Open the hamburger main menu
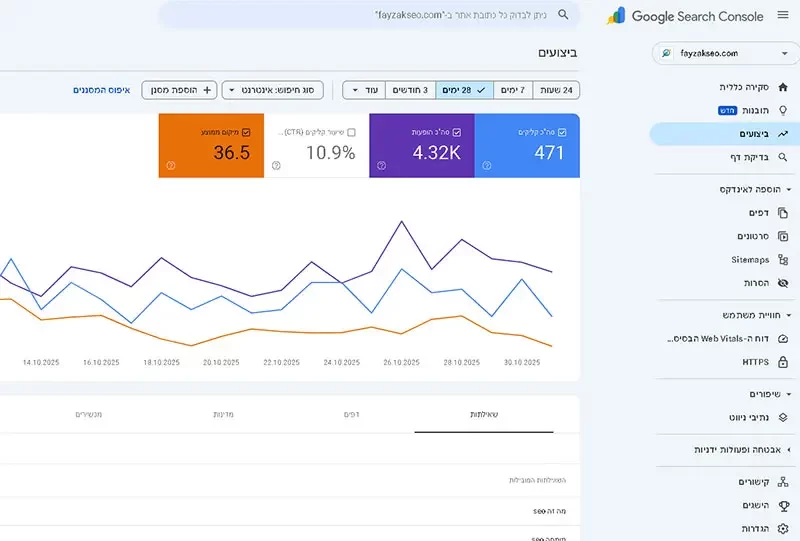The height and width of the screenshot is (541, 800). pyautogui.click(x=783, y=16)
